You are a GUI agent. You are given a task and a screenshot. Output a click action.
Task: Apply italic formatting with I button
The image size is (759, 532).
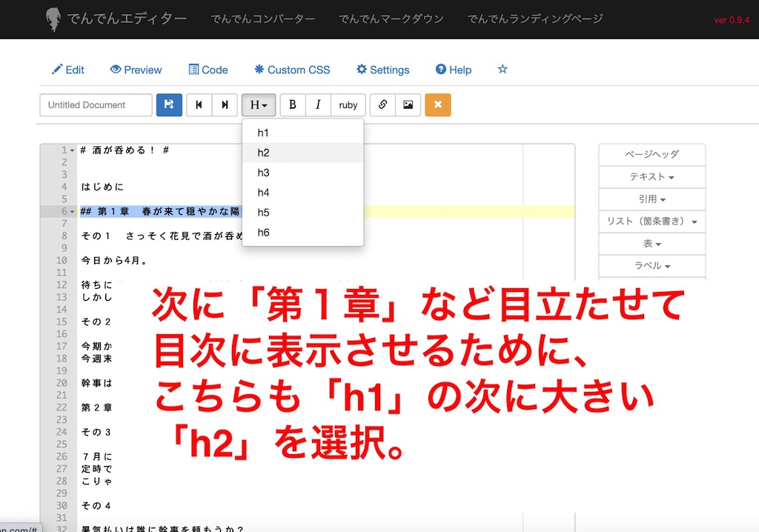coord(318,105)
